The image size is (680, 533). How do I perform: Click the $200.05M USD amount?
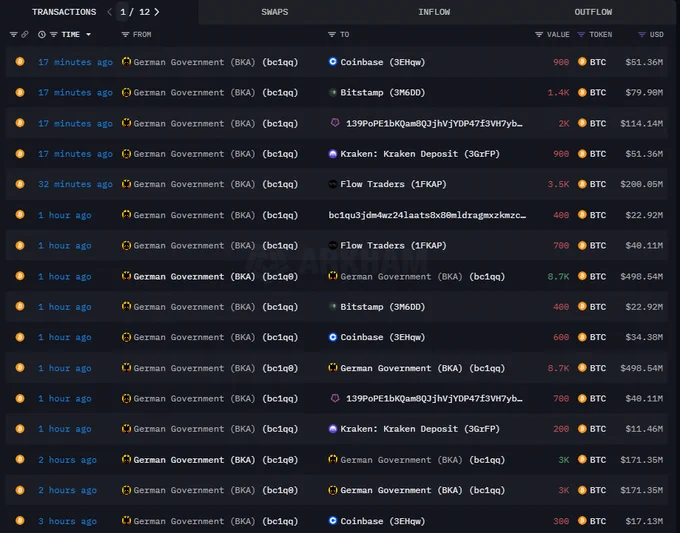[x=641, y=184]
